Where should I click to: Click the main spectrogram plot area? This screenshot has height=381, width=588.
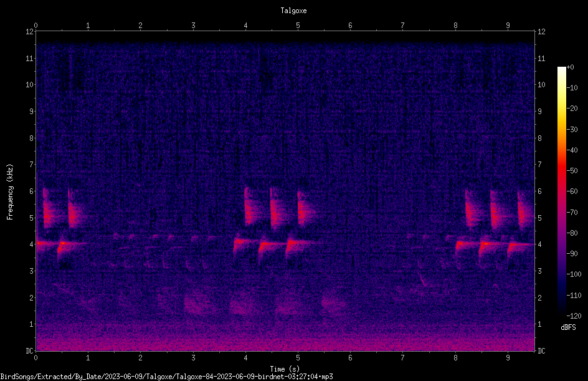click(x=285, y=191)
